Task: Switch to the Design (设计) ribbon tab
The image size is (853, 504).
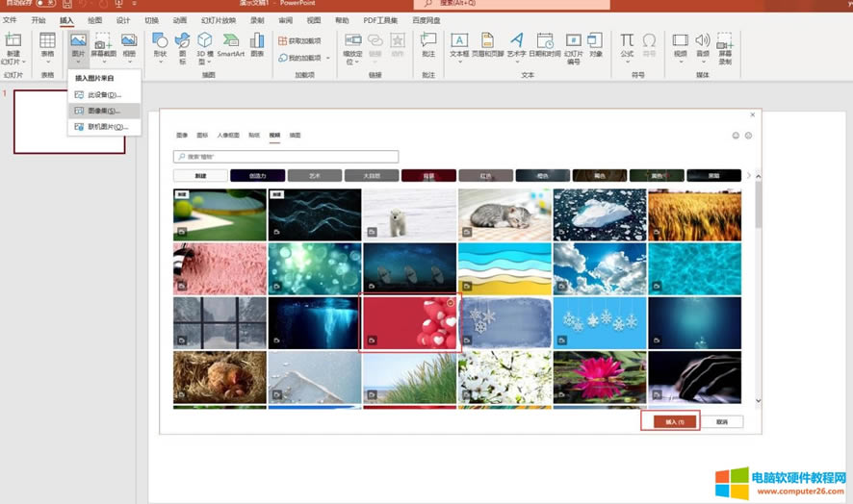Action: pyautogui.click(x=123, y=20)
